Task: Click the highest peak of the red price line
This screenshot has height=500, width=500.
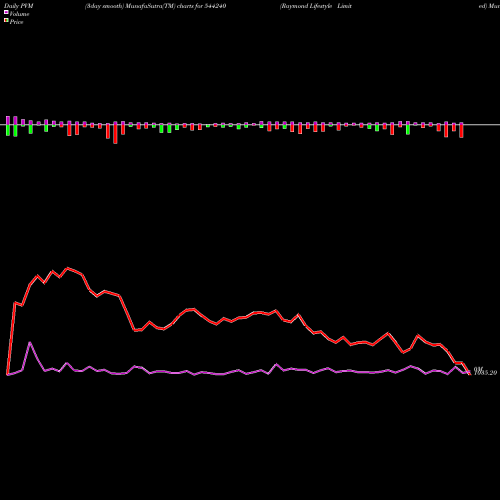Action: pyautogui.click(x=68, y=268)
